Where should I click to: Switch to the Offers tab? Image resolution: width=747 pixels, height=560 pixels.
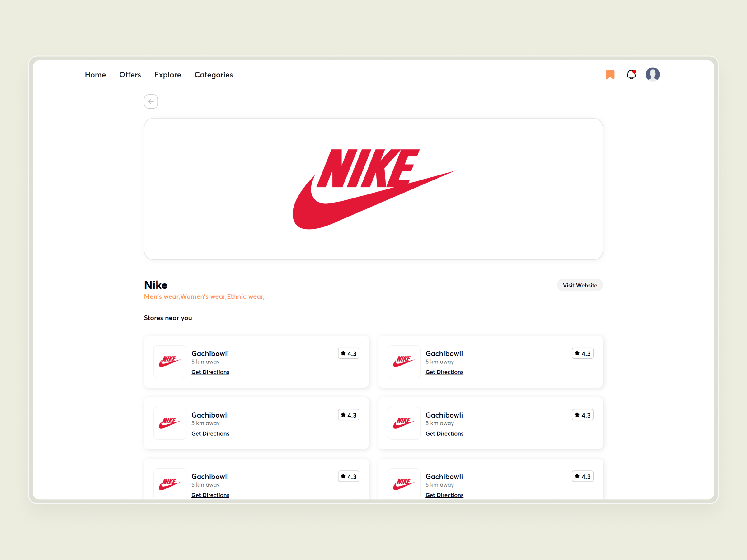(130, 75)
